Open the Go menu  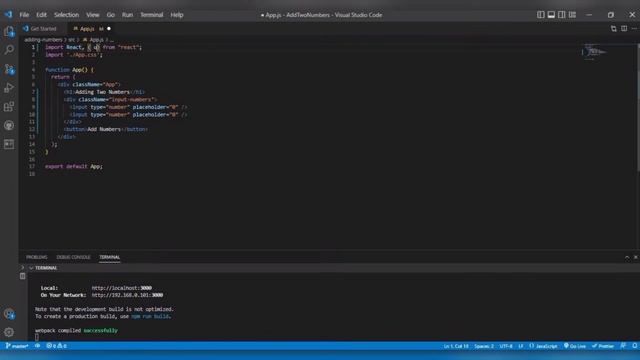[111, 15]
